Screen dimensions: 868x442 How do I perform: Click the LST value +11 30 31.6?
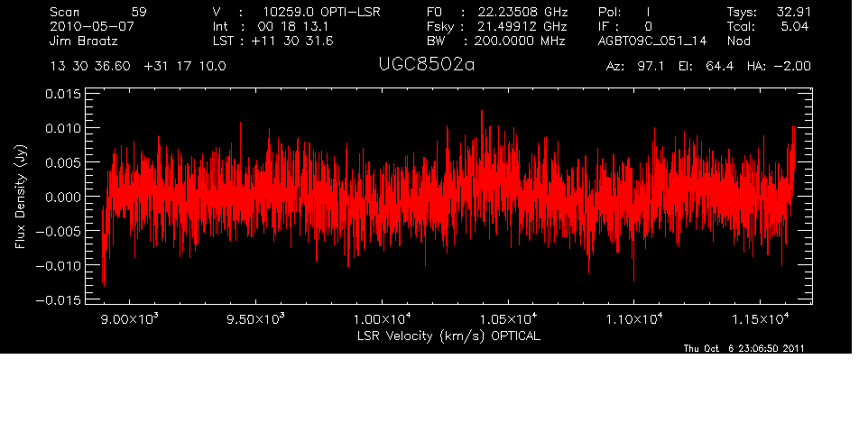click(x=275, y=41)
